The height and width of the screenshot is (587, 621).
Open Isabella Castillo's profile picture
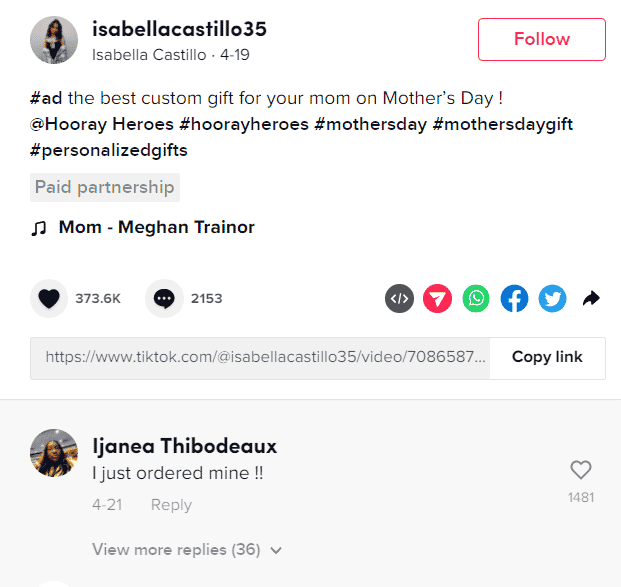point(54,40)
